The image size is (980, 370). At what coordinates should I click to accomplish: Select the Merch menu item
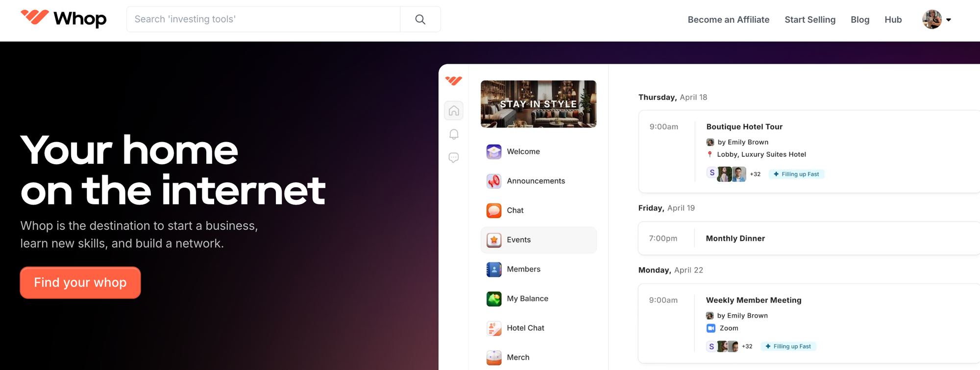(539, 357)
